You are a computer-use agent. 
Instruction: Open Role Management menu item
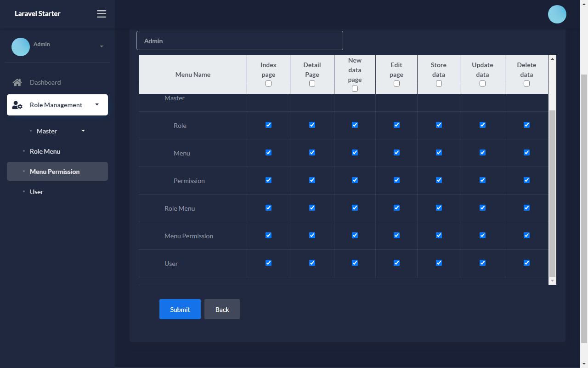(x=57, y=105)
